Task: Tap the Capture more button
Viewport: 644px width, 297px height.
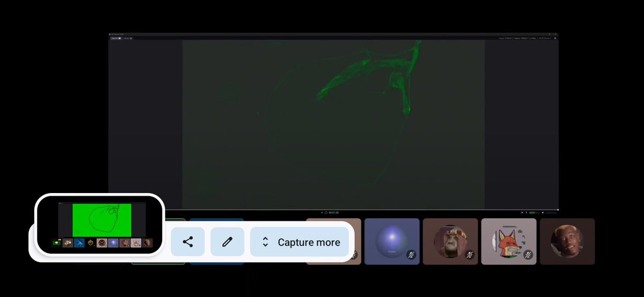Action: (x=301, y=242)
